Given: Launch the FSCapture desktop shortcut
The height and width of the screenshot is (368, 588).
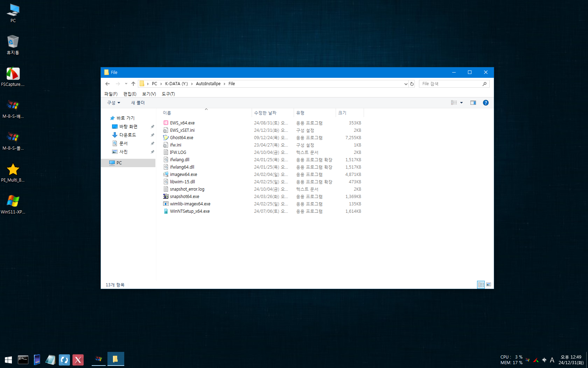Looking at the screenshot, I should pos(13,77).
